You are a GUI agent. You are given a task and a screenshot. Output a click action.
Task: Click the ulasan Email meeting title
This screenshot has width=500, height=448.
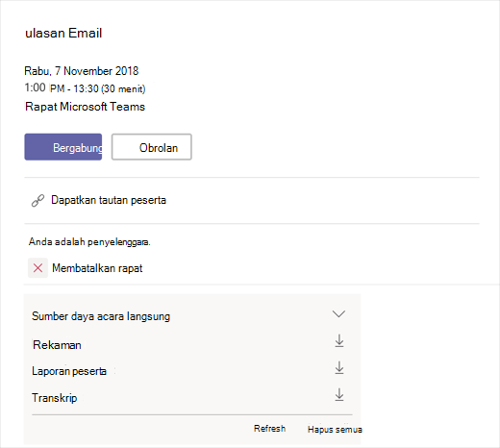(63, 33)
